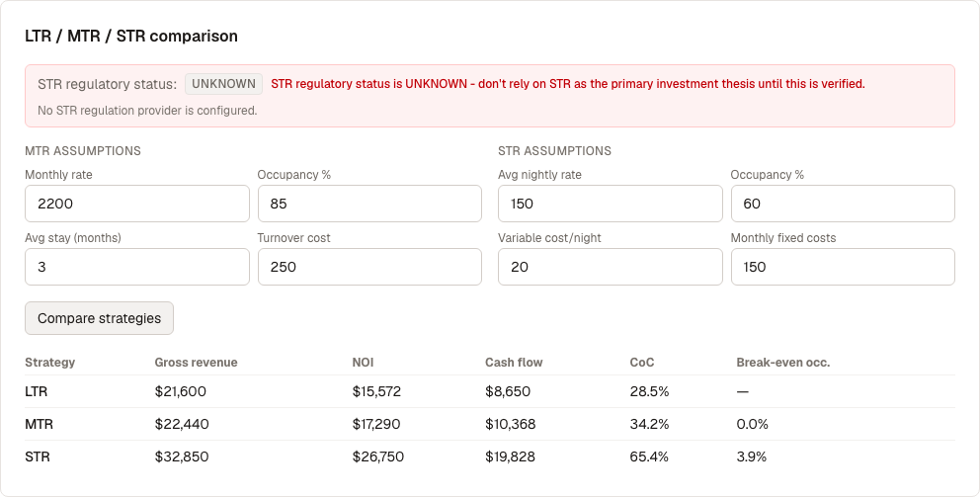This screenshot has width=980, height=497.
Task: Click the STR NOI value $26,750
Action: 378,457
